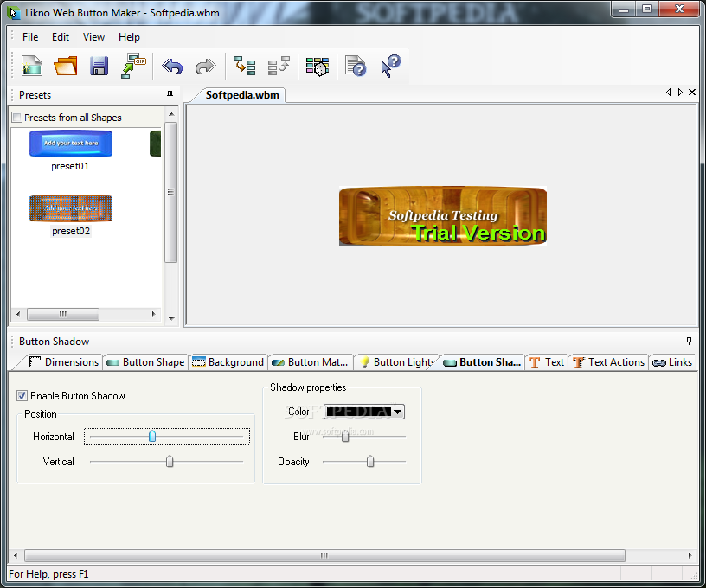Uncheck Enable Button Shadow

(22, 396)
